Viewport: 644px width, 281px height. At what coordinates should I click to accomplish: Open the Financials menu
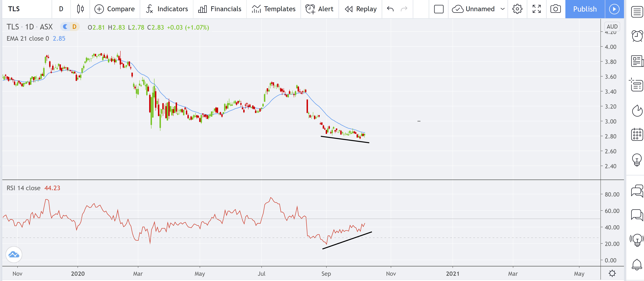[220, 9]
